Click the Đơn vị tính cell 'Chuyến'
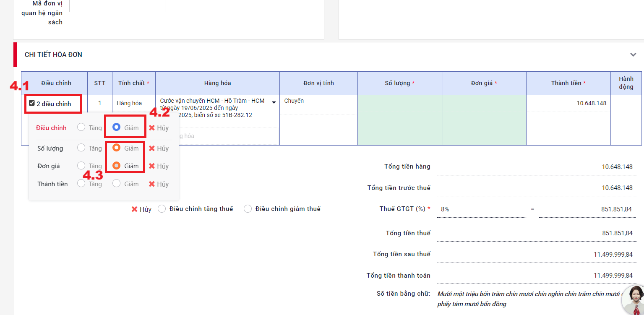 click(x=318, y=101)
